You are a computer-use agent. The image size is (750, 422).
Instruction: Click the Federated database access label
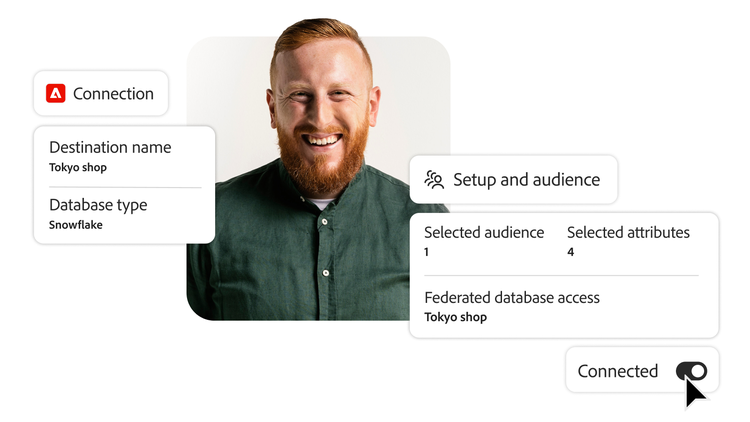(512, 297)
